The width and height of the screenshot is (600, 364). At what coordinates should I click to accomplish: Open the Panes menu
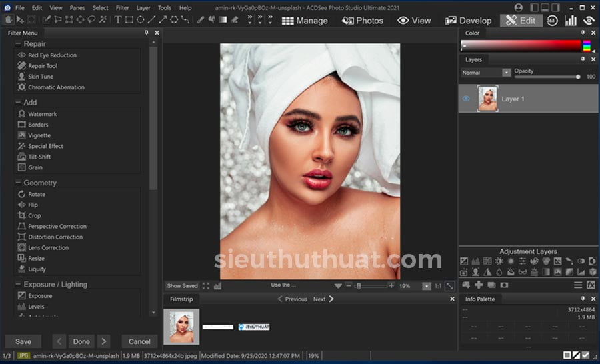[77, 7]
